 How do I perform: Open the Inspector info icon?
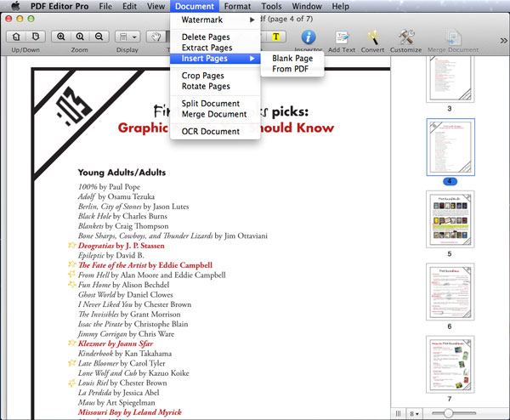(309, 37)
